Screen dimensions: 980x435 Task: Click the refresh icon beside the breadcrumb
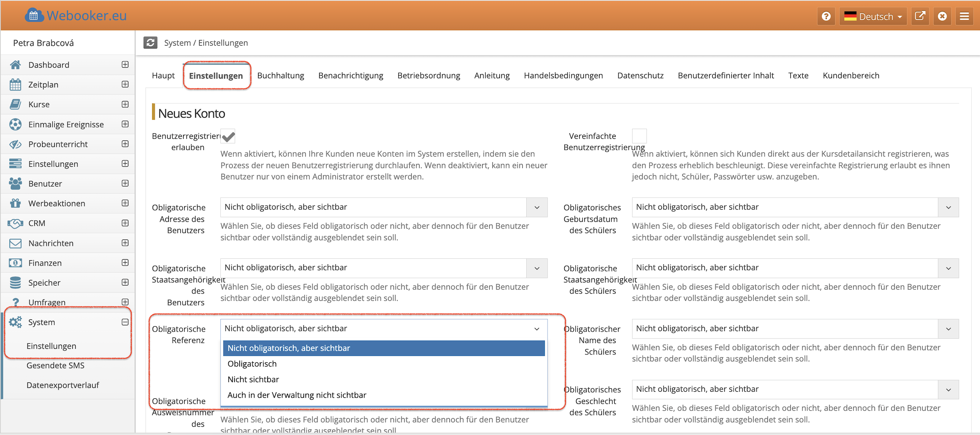tap(150, 42)
